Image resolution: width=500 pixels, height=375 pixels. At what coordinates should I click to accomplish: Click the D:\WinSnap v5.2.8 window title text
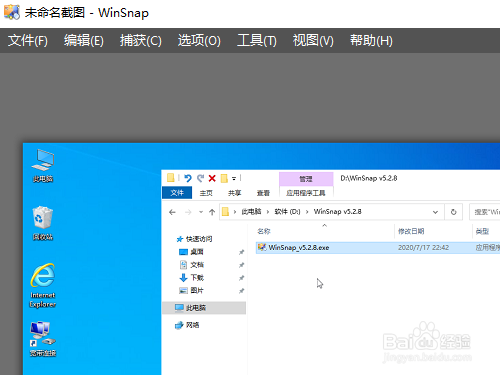(x=369, y=178)
